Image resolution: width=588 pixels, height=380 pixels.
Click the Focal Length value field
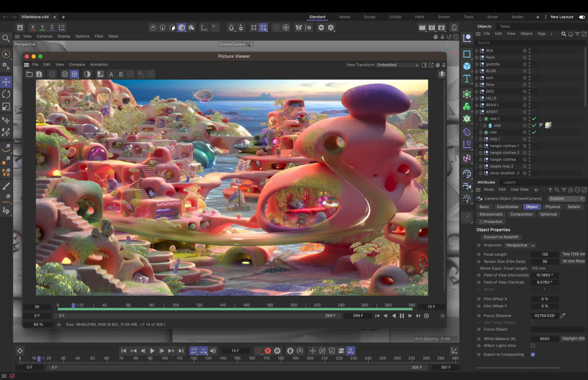pos(544,254)
